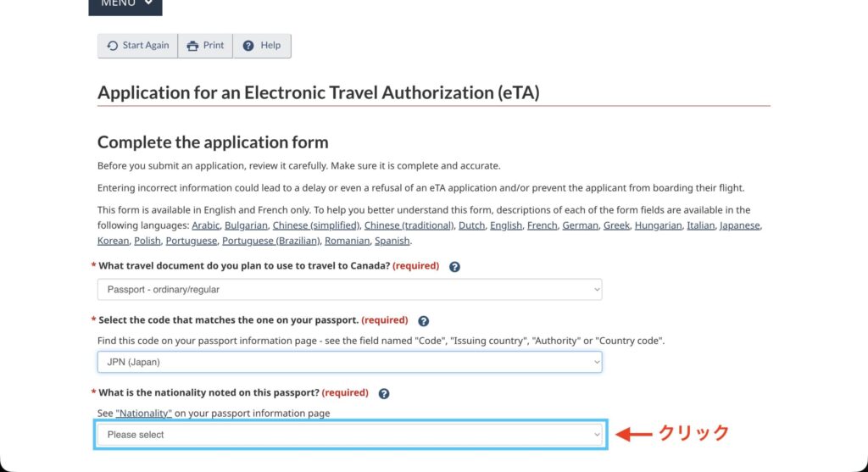Open the MENU dropdown at top
This screenshot has height=472, width=868.
pyautogui.click(x=125, y=4)
